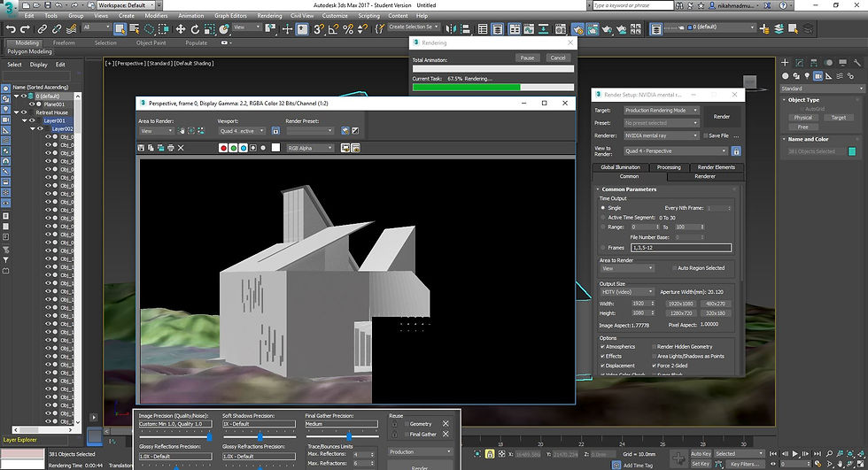Choose 1280x720 output size preset
The image size is (868, 470).
tap(681, 313)
